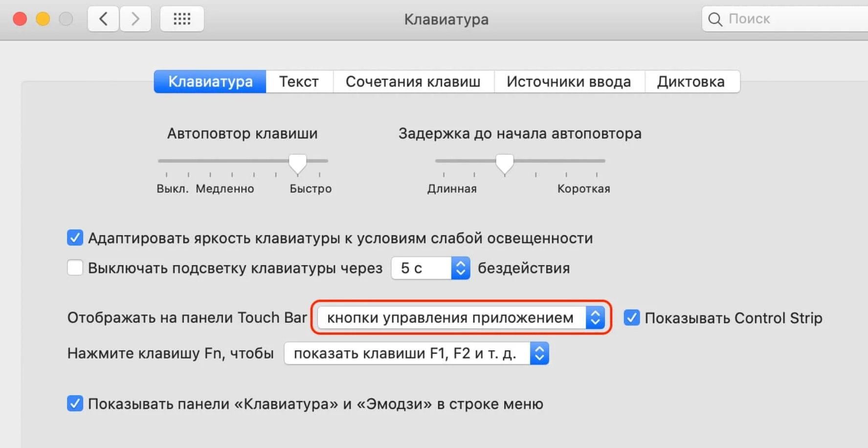Close the window with the red button
Image resolution: width=868 pixels, height=448 pixels.
20,19
